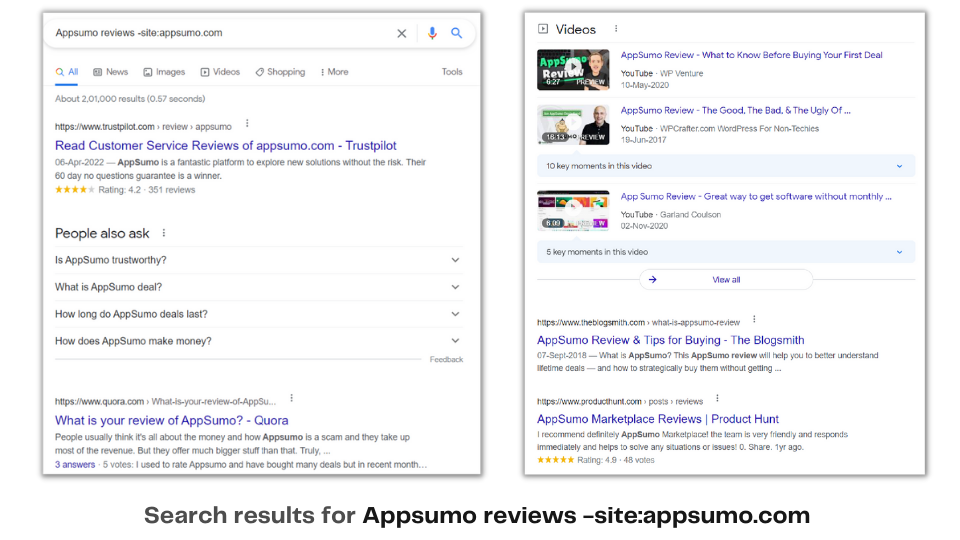
Task: Open 'What to Know Before Buying' video link
Action: pos(751,55)
